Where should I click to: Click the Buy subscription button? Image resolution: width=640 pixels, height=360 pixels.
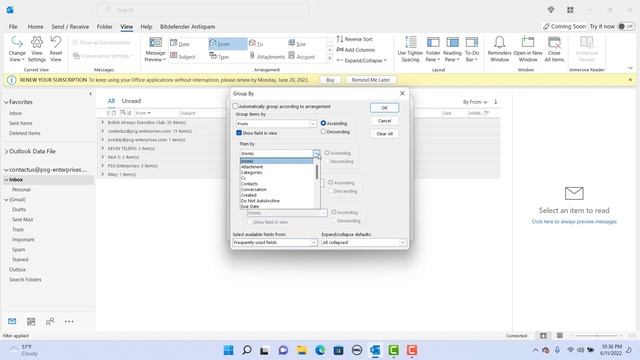pos(330,80)
